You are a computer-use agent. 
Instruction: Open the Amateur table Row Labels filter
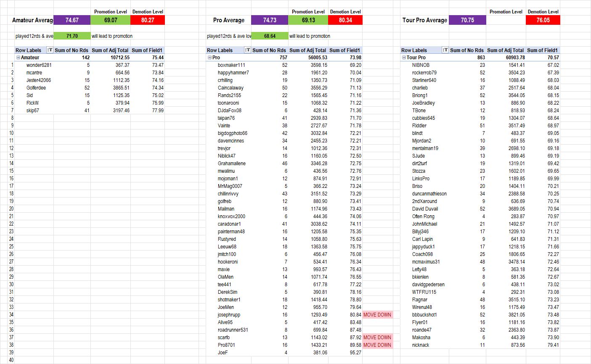pos(50,50)
